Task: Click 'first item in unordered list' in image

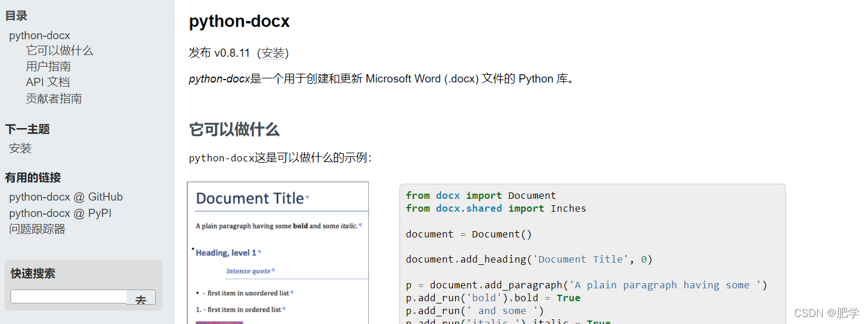Action: 248,293
